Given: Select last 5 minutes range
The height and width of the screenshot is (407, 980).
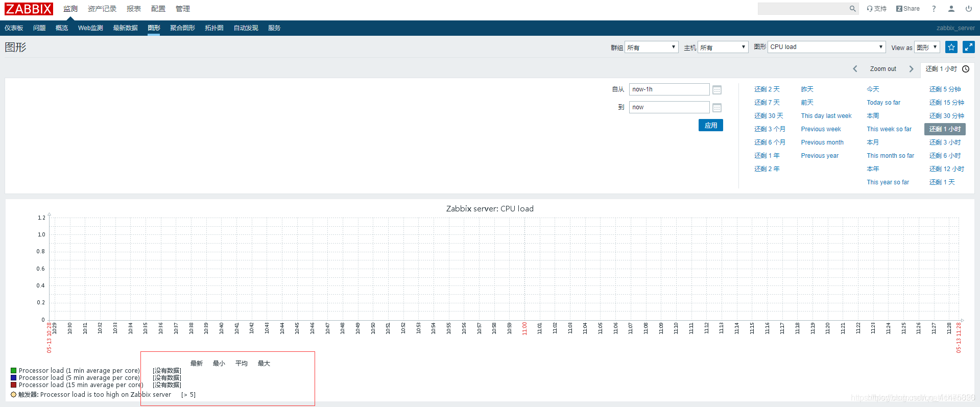Looking at the screenshot, I should [x=945, y=89].
